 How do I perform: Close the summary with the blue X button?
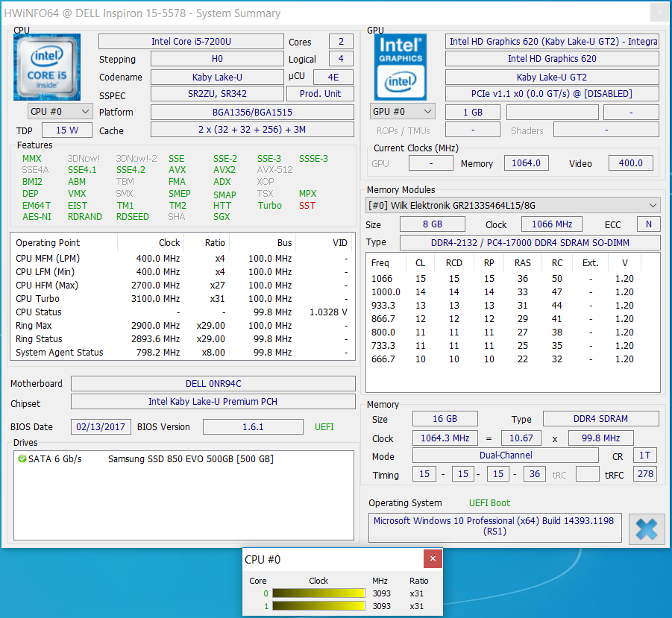pyautogui.click(x=647, y=529)
